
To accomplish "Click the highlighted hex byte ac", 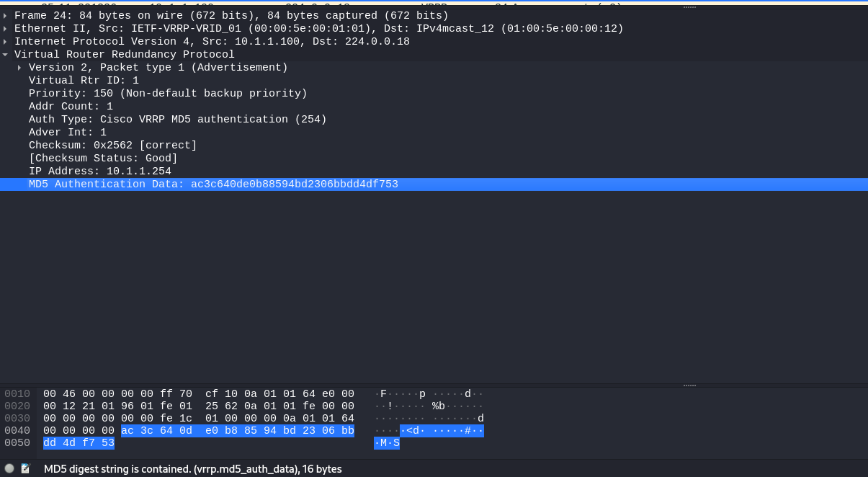I will coord(130,430).
